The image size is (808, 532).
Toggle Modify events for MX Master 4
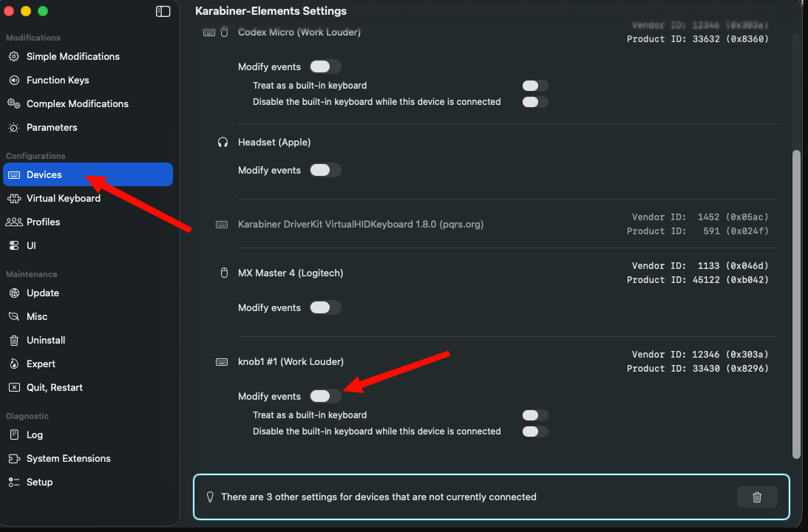(325, 307)
